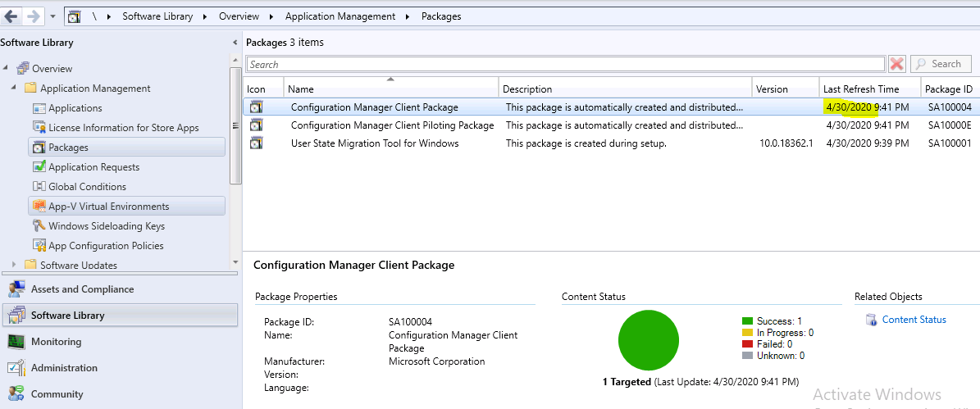
Task: Open App Configuration Policies node
Action: point(107,245)
